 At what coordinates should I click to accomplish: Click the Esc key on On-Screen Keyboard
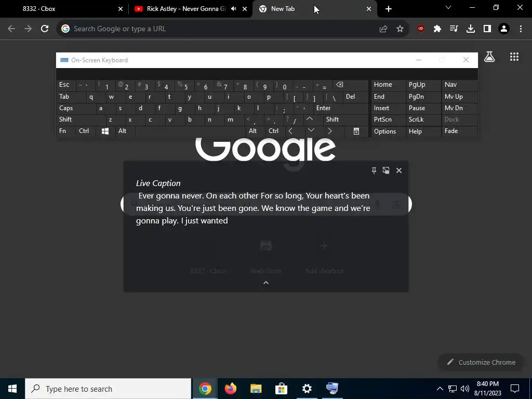pyautogui.click(x=66, y=85)
